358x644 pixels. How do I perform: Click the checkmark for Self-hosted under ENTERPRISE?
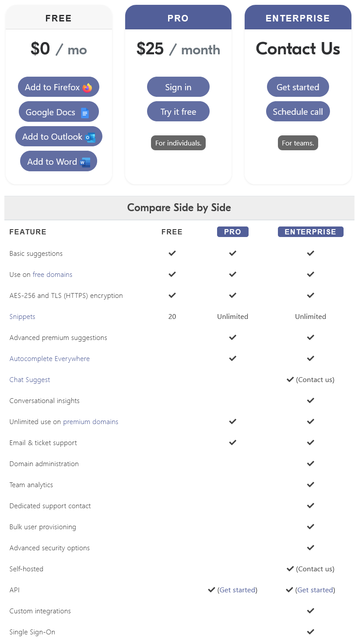coord(290,569)
